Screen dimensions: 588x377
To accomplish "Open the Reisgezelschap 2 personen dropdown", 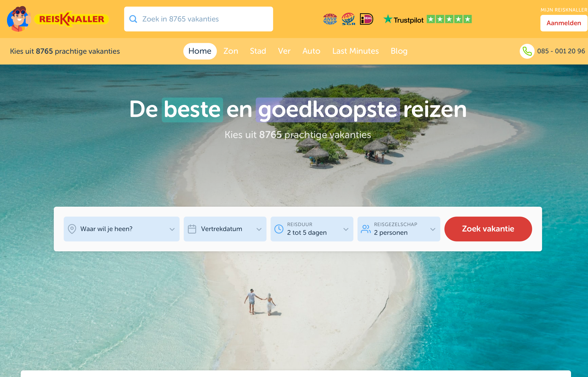I will click(x=399, y=229).
